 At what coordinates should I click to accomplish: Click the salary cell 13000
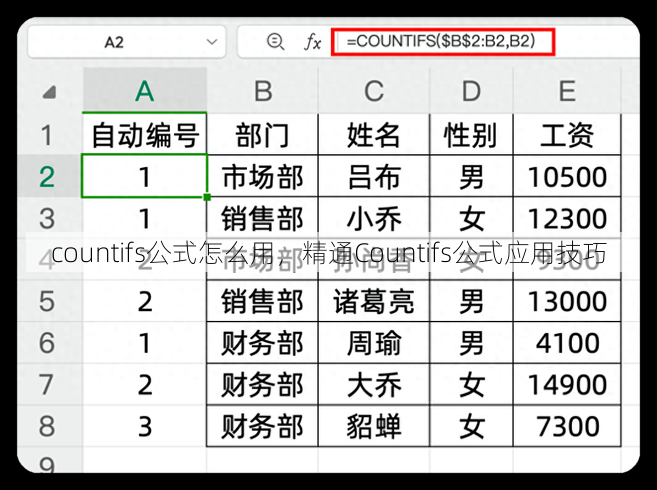[567, 301]
